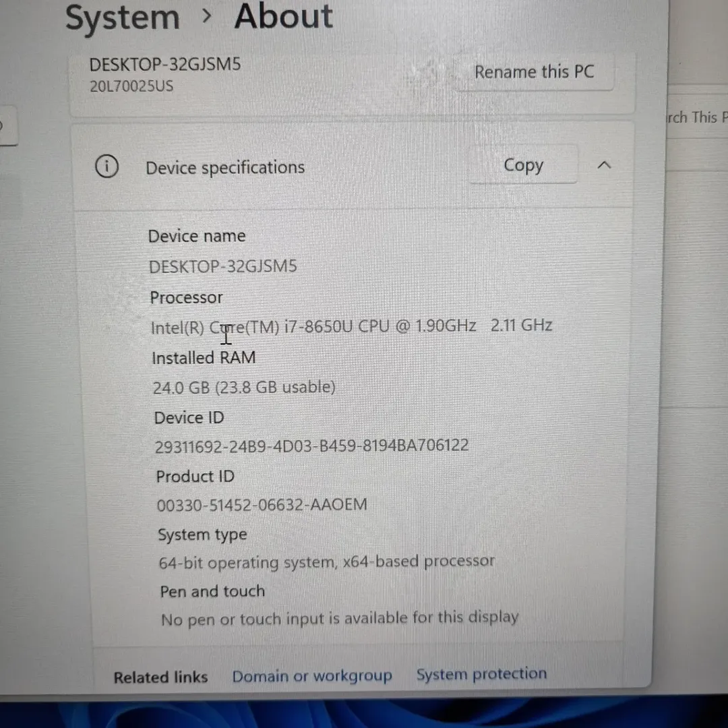Open the System protection link
The image size is (728, 728).
coord(481,673)
